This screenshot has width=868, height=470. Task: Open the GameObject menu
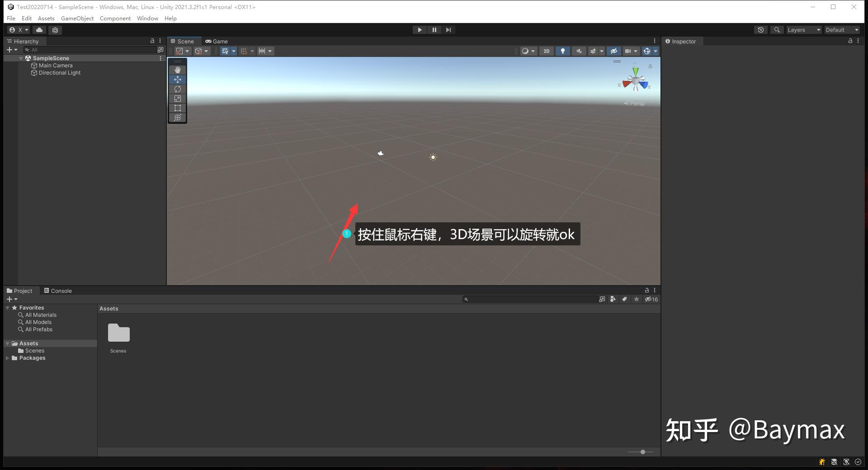coord(77,19)
